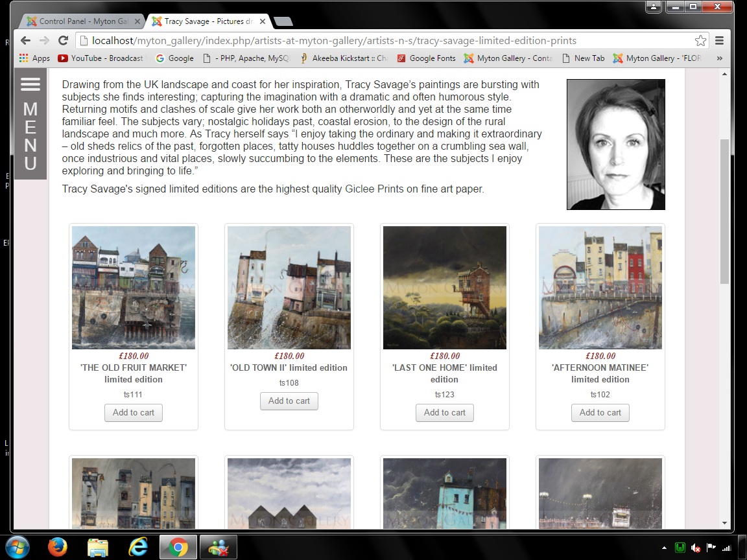
Task: Open second-row thumbnail of three dark huts
Action: (x=289, y=493)
